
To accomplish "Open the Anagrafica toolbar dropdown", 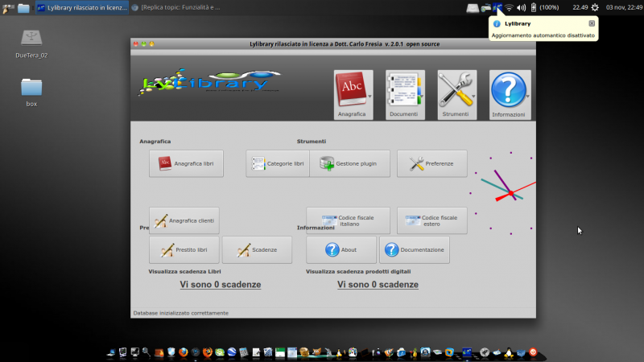I will tap(353, 95).
